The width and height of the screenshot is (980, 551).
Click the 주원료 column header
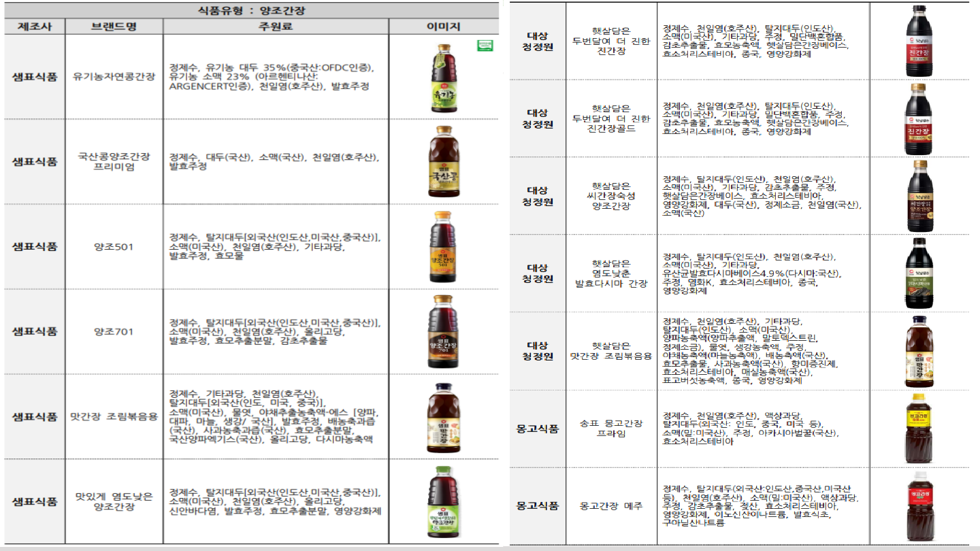click(276, 27)
